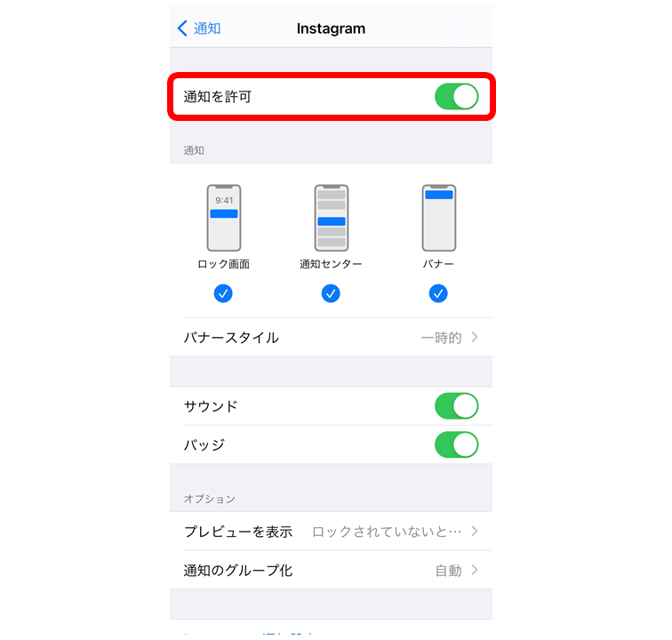
Task: Open 通知のグループ化 chevron arrow
Action: point(475,570)
